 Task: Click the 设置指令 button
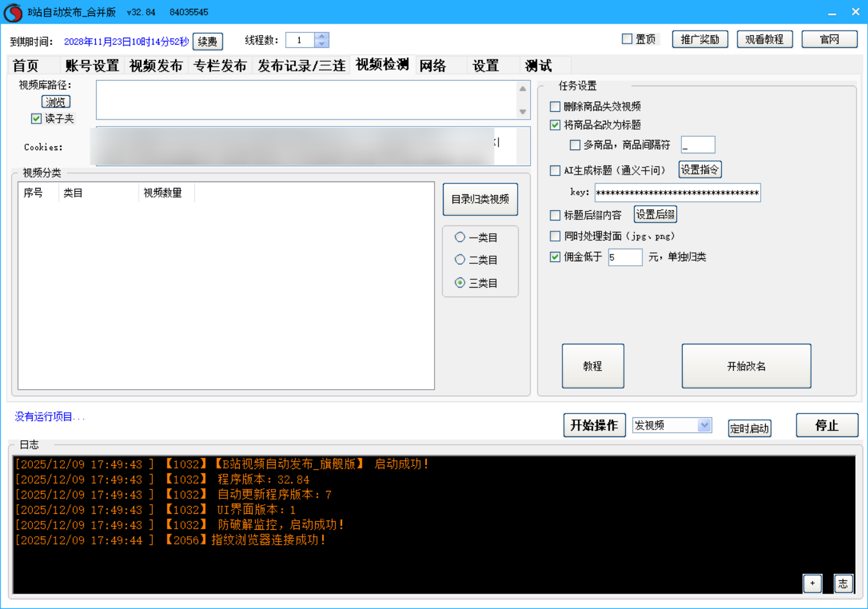[699, 170]
